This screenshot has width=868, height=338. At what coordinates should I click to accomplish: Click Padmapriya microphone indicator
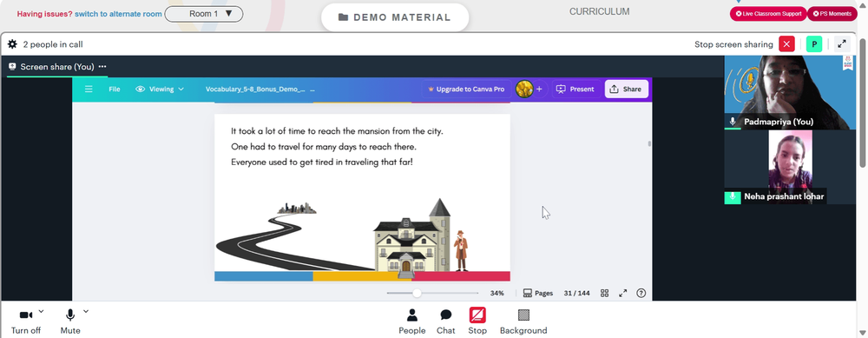click(x=733, y=122)
